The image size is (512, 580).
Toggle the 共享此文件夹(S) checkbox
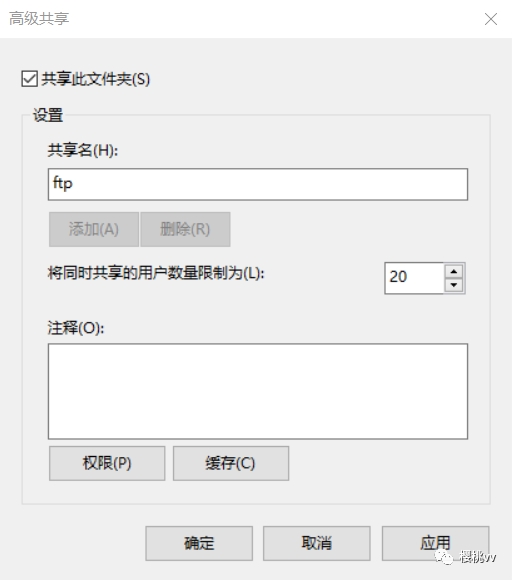pos(29,79)
